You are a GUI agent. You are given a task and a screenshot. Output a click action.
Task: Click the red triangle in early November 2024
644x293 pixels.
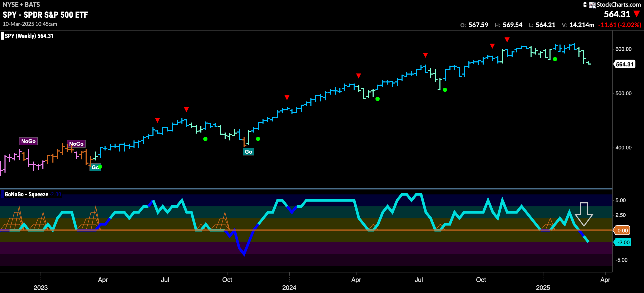coord(507,40)
